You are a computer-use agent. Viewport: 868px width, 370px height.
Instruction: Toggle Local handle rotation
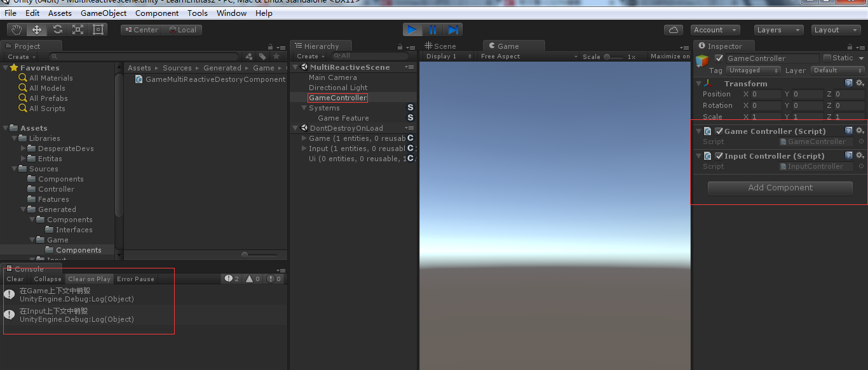point(182,30)
